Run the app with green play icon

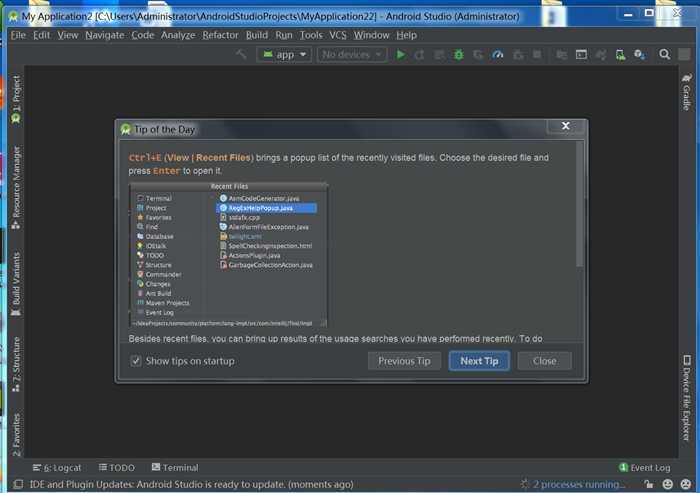pos(400,54)
